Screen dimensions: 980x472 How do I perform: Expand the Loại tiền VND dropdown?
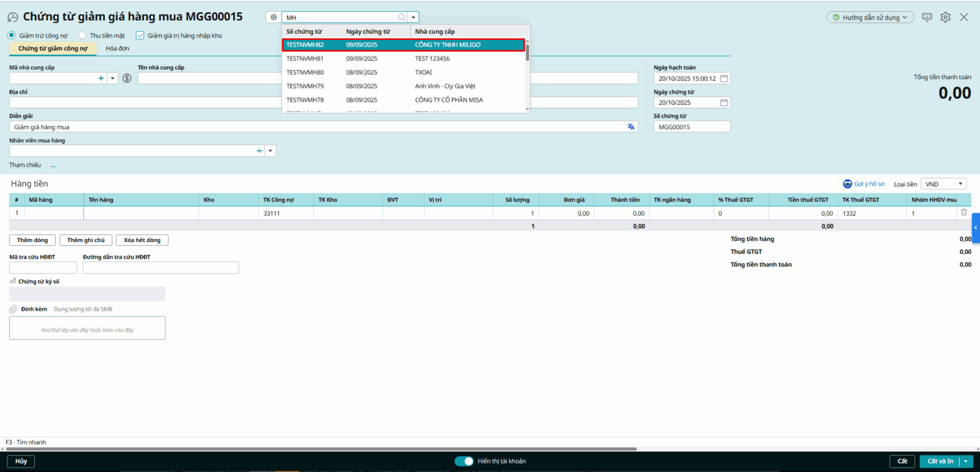click(x=960, y=184)
